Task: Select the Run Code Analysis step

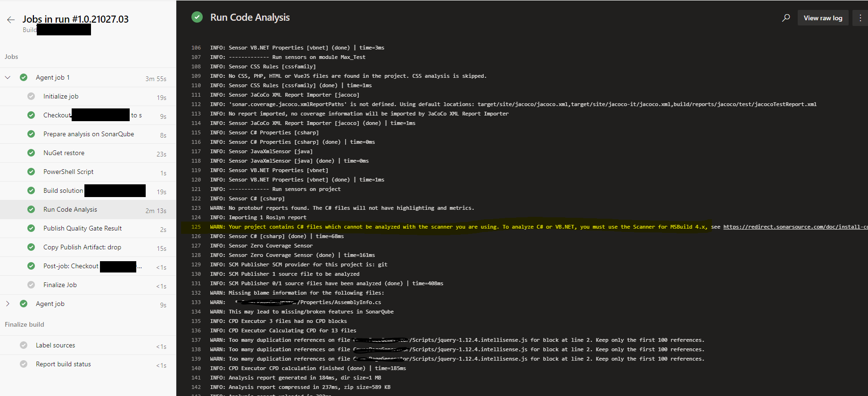Action: click(x=70, y=209)
